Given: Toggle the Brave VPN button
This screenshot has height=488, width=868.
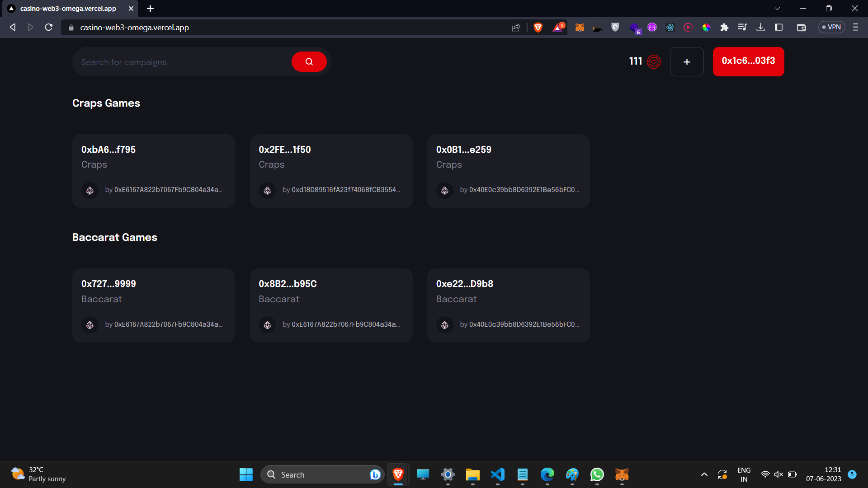Looking at the screenshot, I should (x=831, y=27).
